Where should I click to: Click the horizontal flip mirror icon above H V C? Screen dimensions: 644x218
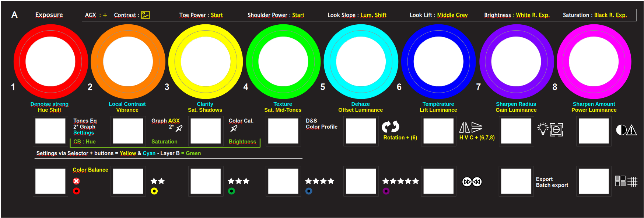[465, 128]
